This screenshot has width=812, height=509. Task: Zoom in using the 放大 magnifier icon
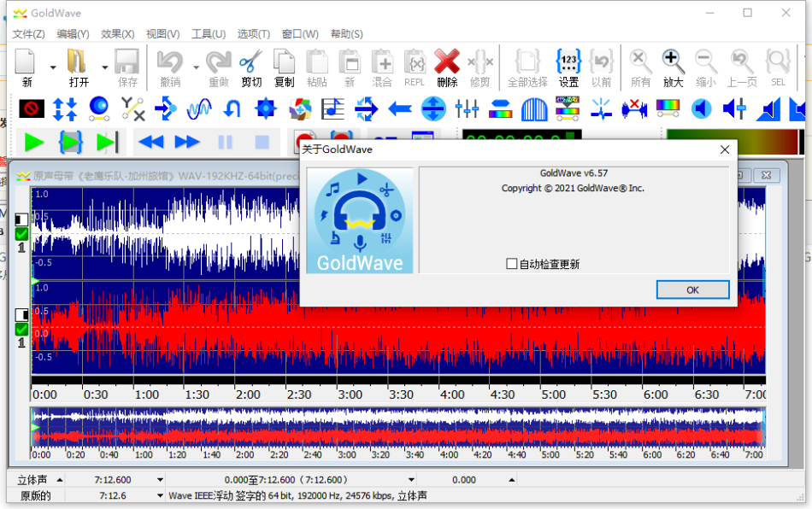673,67
